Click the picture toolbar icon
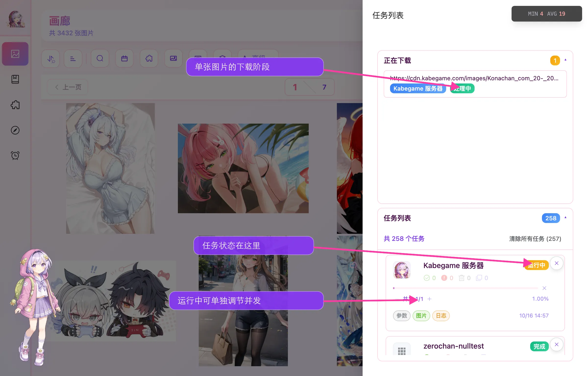The width and height of the screenshot is (588, 376). [x=173, y=59]
